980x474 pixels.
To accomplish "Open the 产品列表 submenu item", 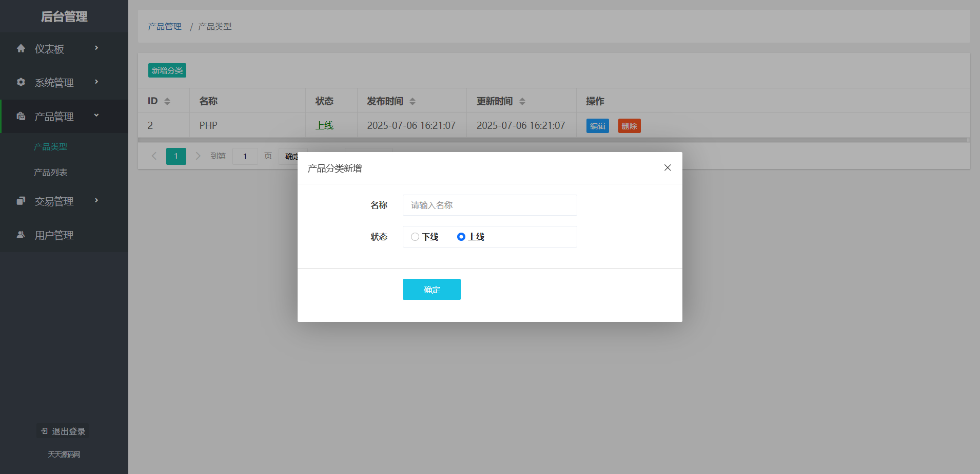I will (50, 172).
